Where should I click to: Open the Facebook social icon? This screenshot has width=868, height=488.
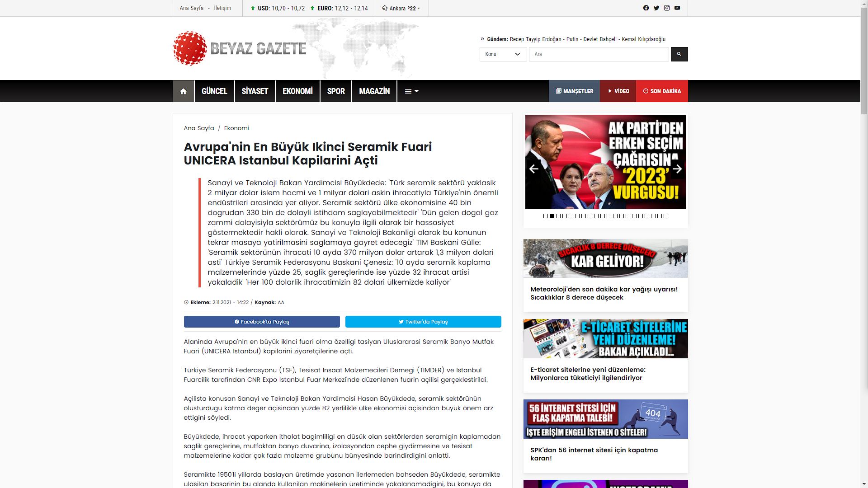point(646,8)
